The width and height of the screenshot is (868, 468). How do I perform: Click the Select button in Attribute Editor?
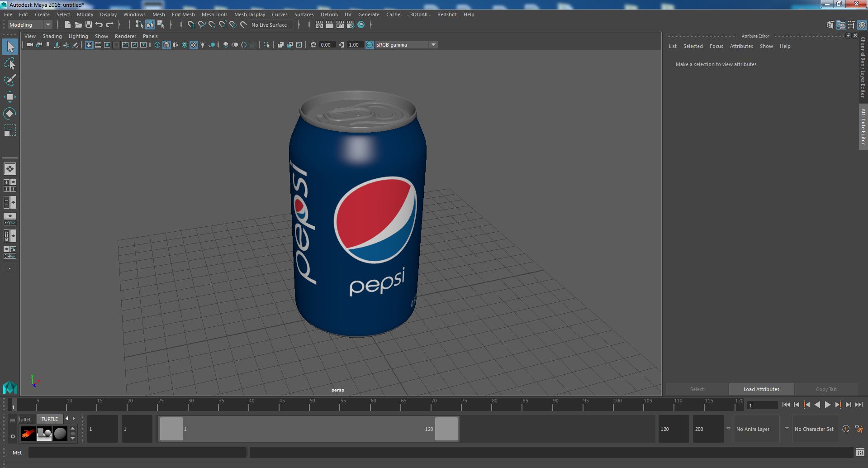tap(697, 389)
